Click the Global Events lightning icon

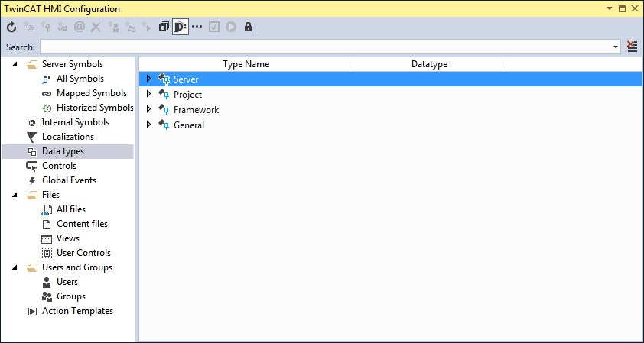[32, 180]
